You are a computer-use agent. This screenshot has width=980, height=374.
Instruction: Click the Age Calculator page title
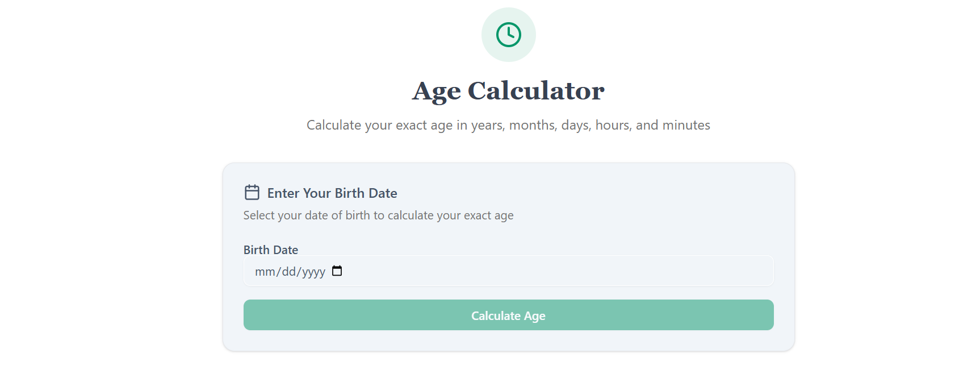[x=508, y=91]
